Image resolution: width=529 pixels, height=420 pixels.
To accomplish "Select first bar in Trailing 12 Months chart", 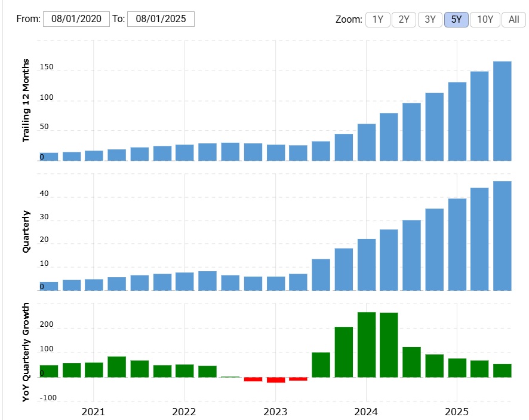I will click(x=49, y=157).
